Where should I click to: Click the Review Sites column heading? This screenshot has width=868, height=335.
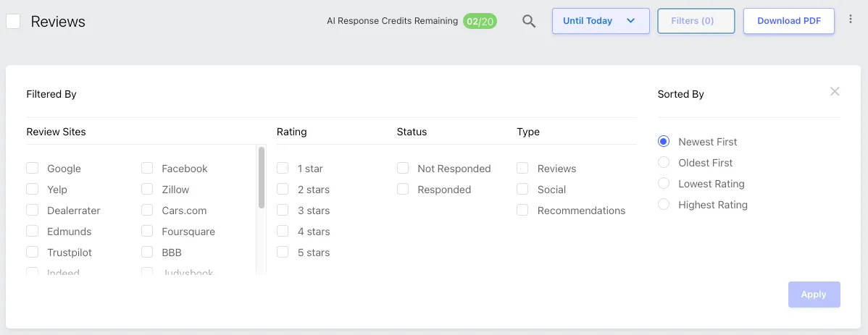pyautogui.click(x=56, y=132)
